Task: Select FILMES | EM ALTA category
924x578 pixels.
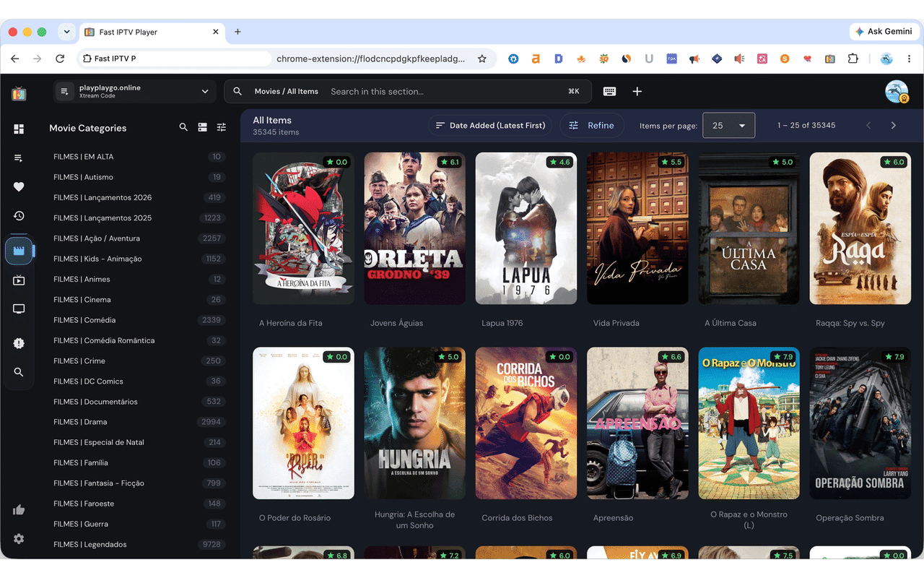Action: tap(137, 157)
